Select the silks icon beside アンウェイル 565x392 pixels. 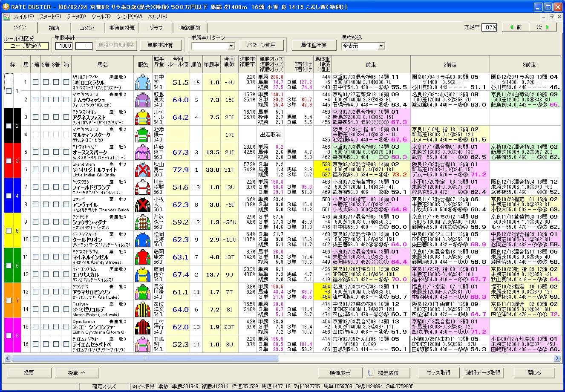point(143,205)
